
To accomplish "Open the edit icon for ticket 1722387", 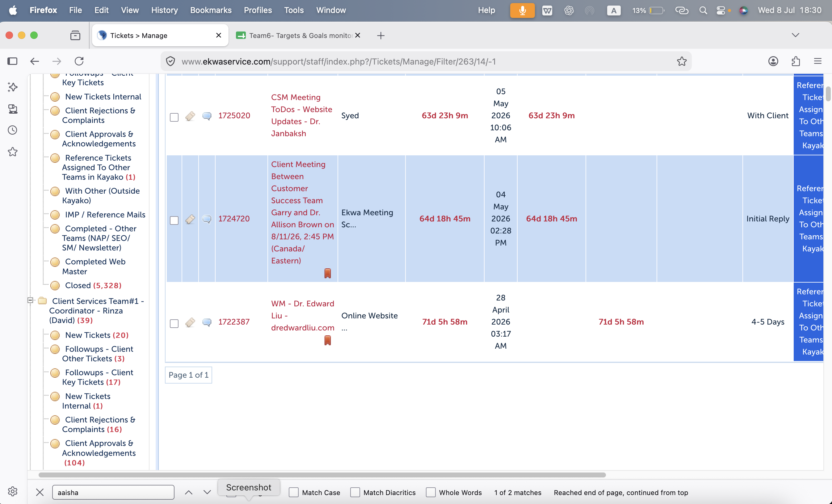I will coord(190,322).
